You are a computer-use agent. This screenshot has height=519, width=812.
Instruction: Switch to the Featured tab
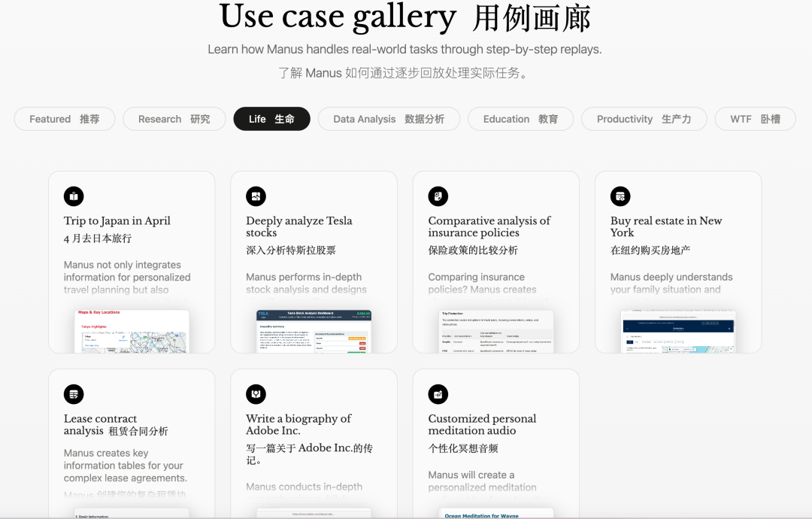pyautogui.click(x=65, y=119)
